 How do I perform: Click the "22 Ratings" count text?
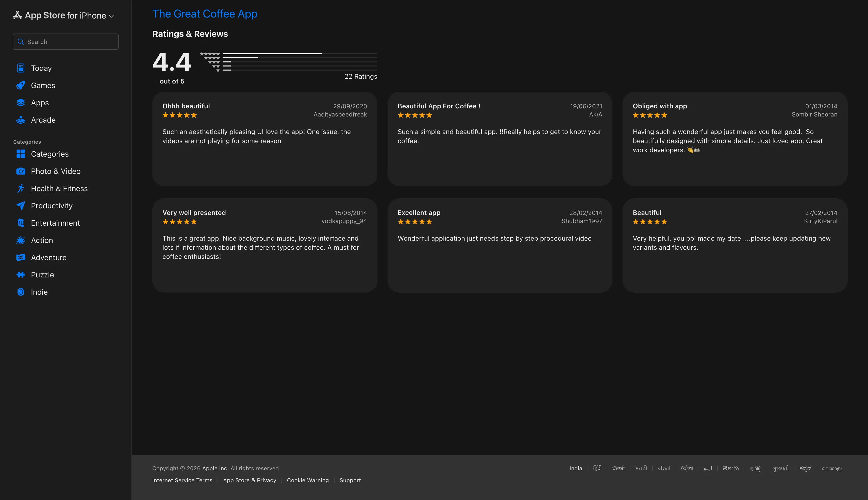point(361,76)
